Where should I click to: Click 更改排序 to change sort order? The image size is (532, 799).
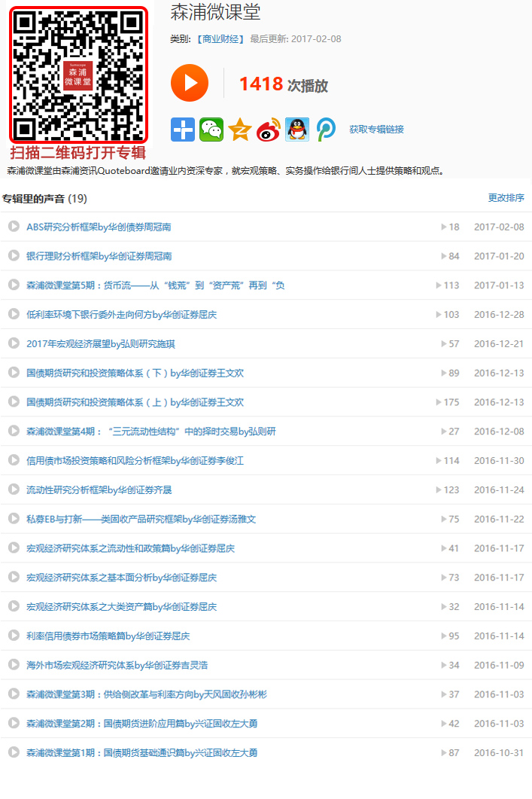pyautogui.click(x=506, y=198)
